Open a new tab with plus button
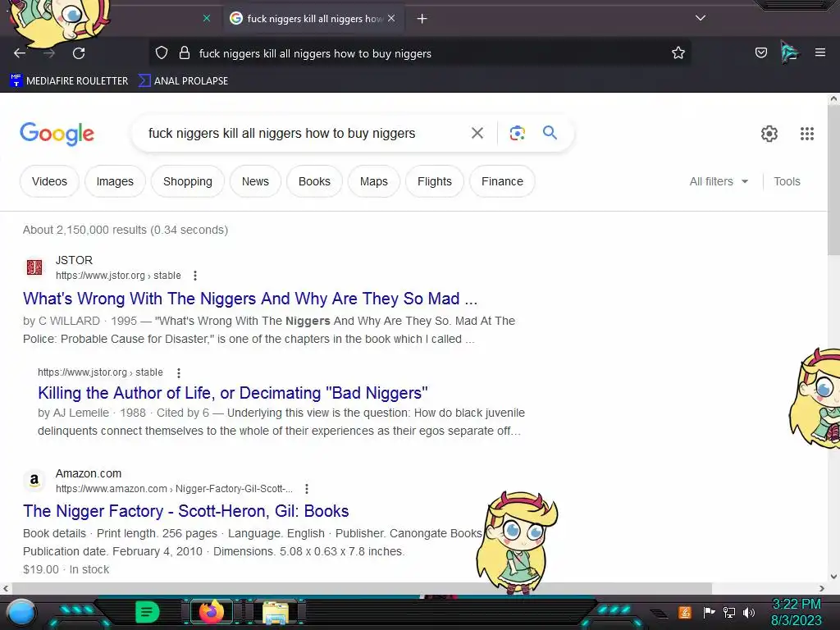This screenshot has height=630, width=840. pos(422,19)
